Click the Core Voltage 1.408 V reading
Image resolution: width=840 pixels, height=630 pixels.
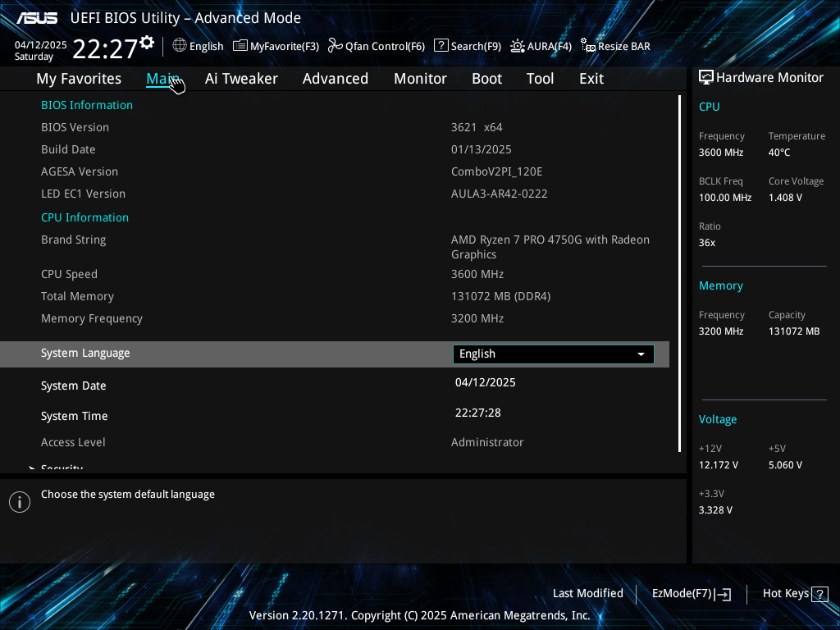click(x=785, y=198)
